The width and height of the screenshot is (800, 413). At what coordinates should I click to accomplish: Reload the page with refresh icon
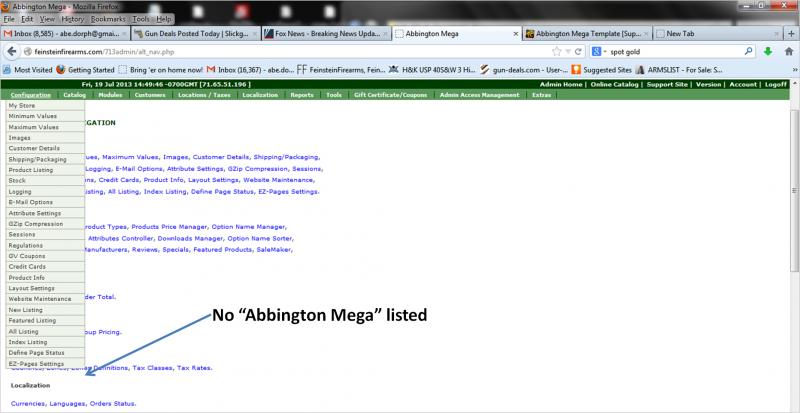pyautogui.click(x=578, y=52)
